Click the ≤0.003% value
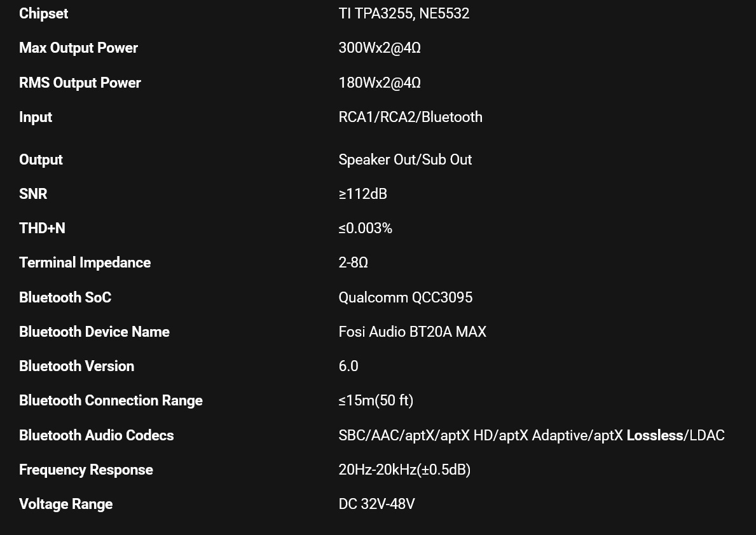 tap(365, 228)
